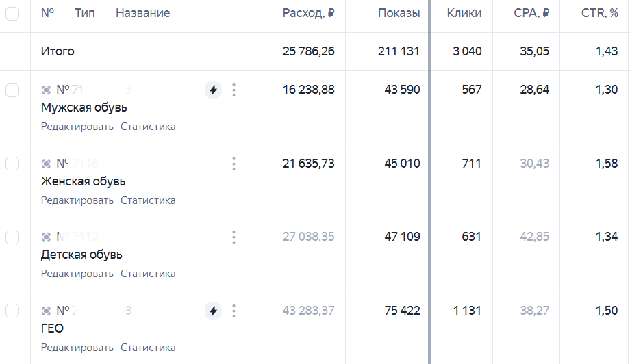Sort table by CPA, ₽ column
The image size is (630, 364).
[x=531, y=13]
